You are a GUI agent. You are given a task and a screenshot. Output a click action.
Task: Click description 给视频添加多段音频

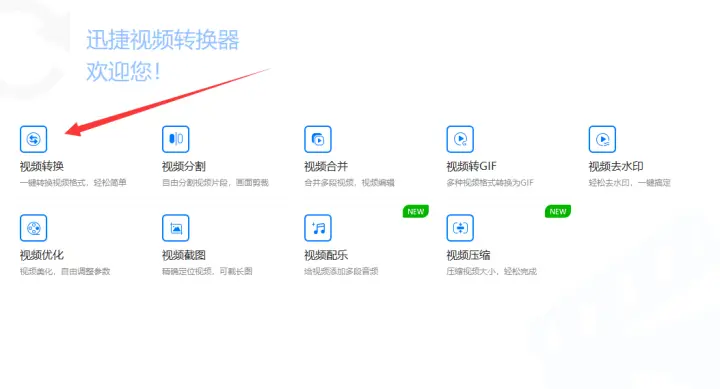point(341,271)
